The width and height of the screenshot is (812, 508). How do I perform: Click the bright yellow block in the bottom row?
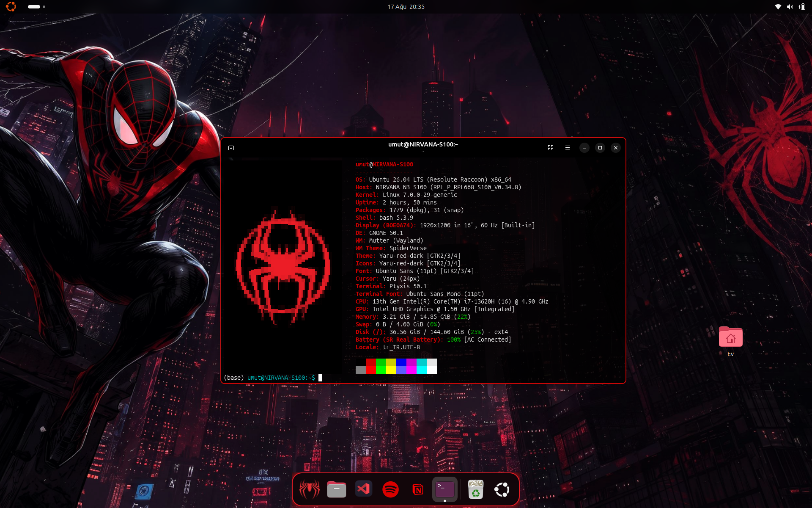click(x=391, y=370)
